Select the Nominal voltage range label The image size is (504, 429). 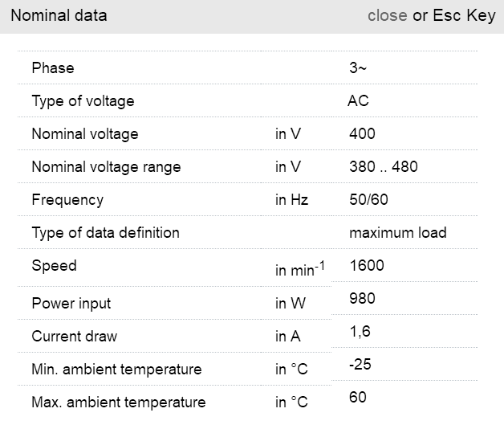click(106, 167)
